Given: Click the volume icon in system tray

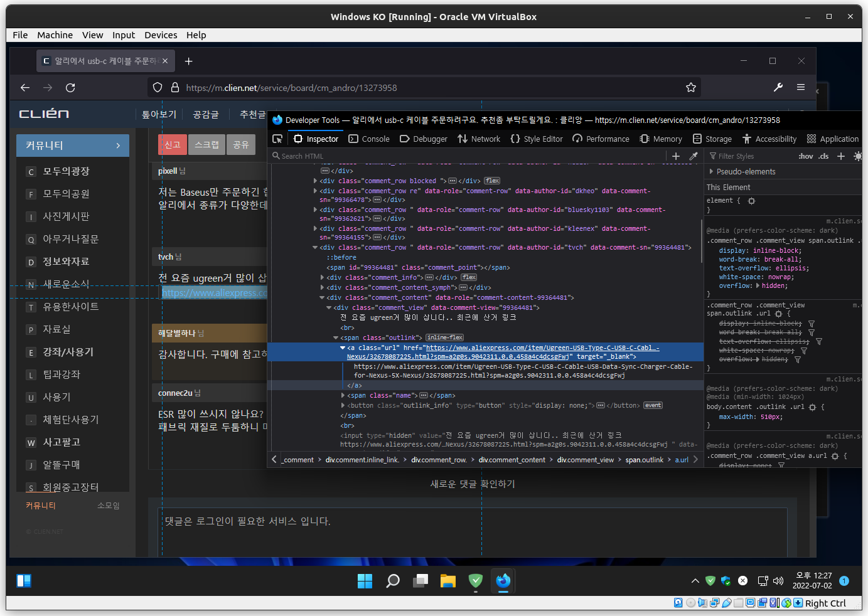Looking at the screenshot, I should point(778,581).
